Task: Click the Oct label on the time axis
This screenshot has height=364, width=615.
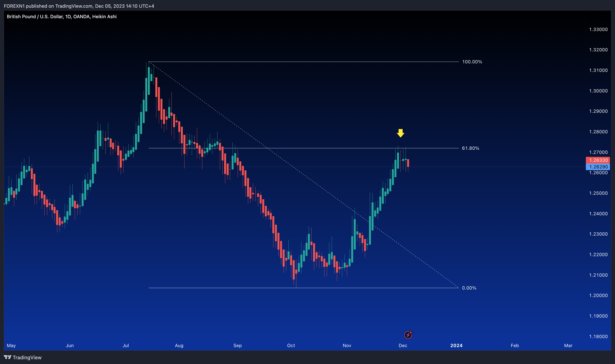Action: point(291,346)
